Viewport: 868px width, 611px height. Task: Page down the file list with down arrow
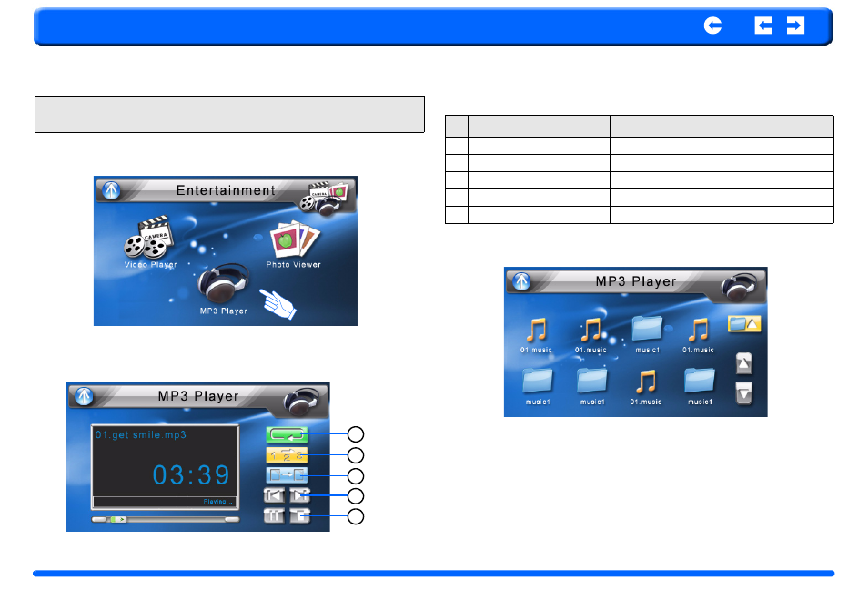pyautogui.click(x=744, y=394)
